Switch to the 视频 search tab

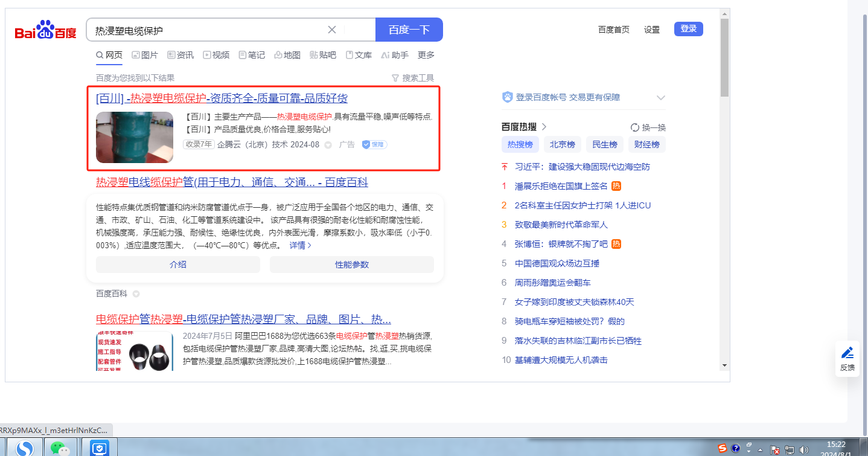click(216, 55)
